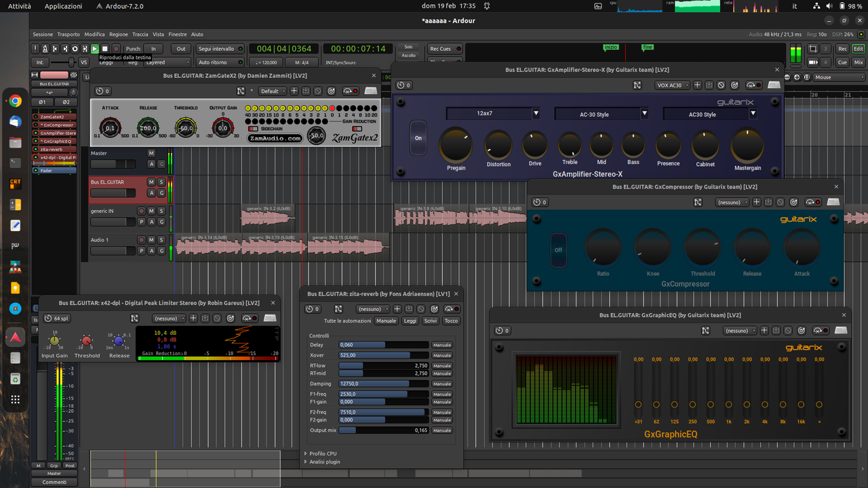Click Scrivi automation button in zita-reverb
The image size is (868, 488).
(x=431, y=321)
